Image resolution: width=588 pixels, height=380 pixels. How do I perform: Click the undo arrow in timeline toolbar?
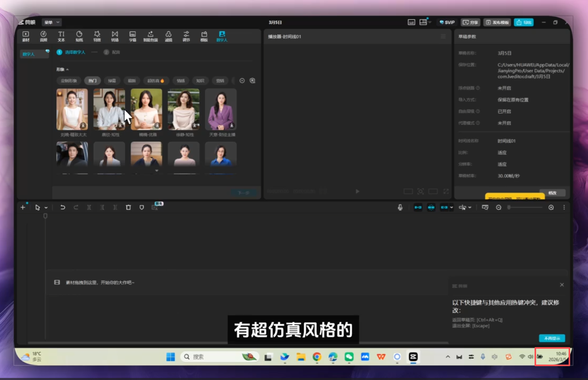pos(63,207)
